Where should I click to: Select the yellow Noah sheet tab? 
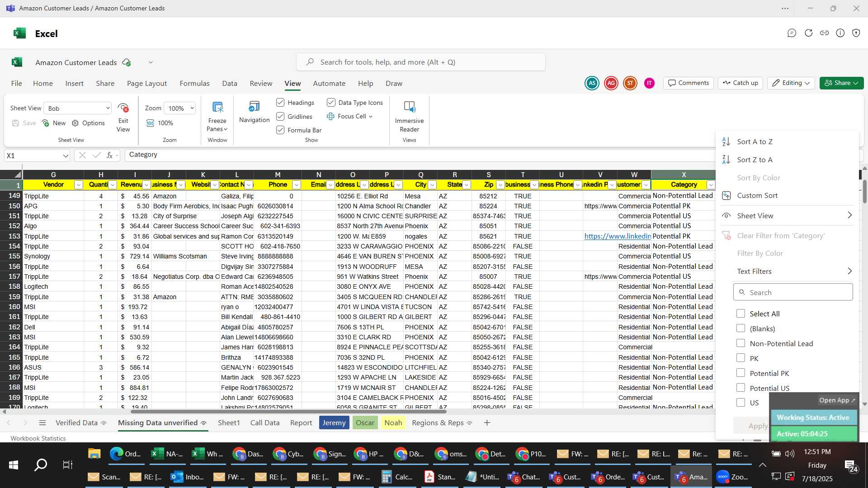[x=393, y=422]
